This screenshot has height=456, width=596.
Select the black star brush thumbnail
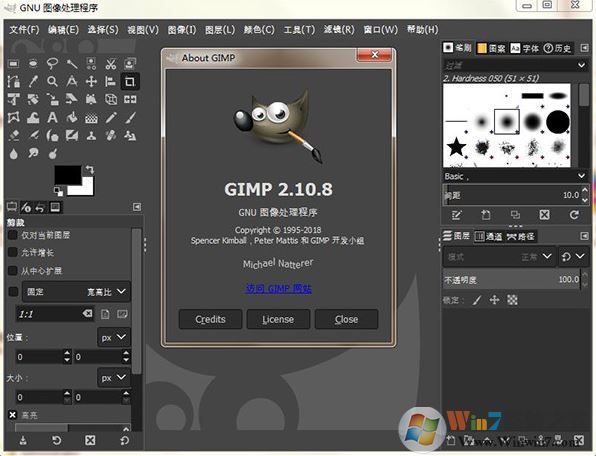[456, 146]
